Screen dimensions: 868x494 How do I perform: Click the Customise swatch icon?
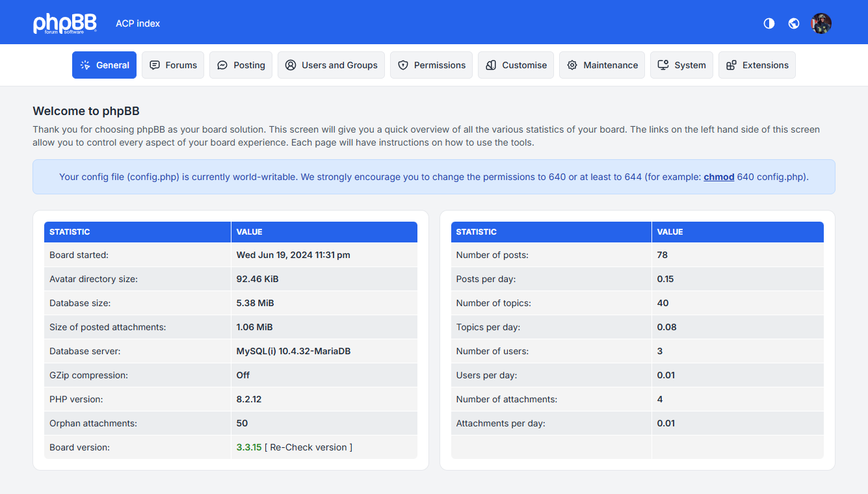[x=491, y=65]
